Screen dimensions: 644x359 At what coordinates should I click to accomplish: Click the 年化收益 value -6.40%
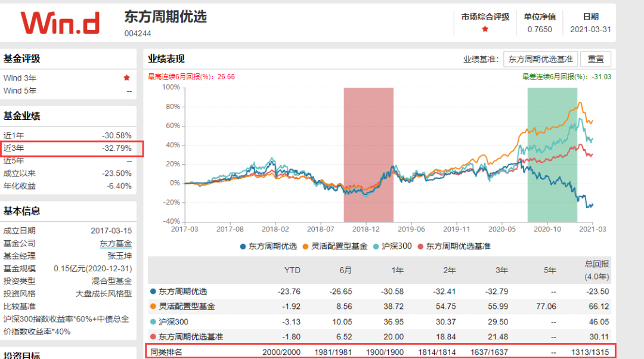click(119, 186)
